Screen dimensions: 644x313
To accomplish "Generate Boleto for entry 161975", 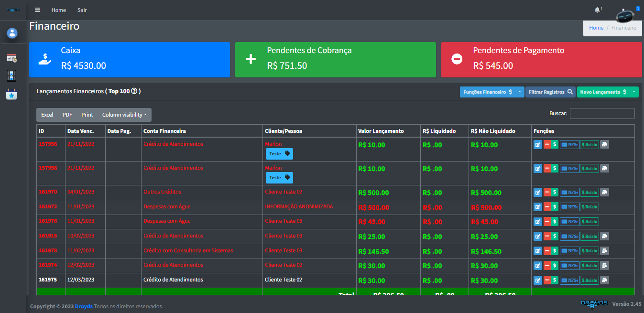I will [589, 280].
